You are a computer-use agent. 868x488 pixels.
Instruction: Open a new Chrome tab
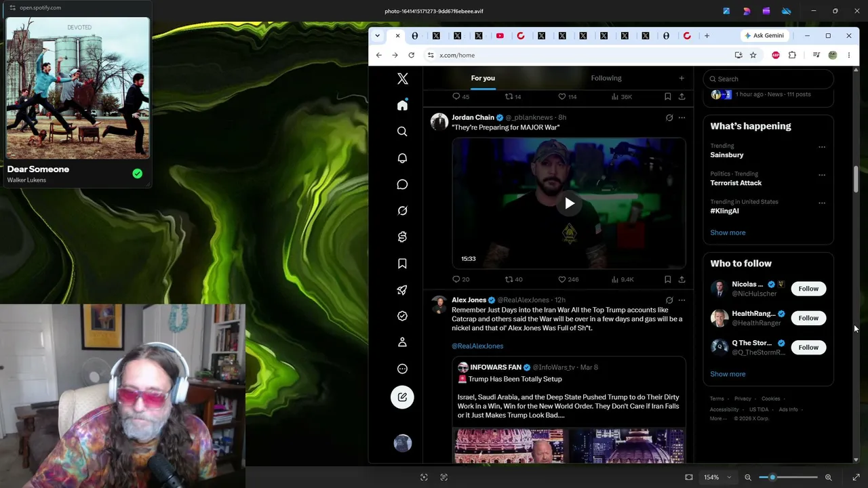click(x=707, y=36)
